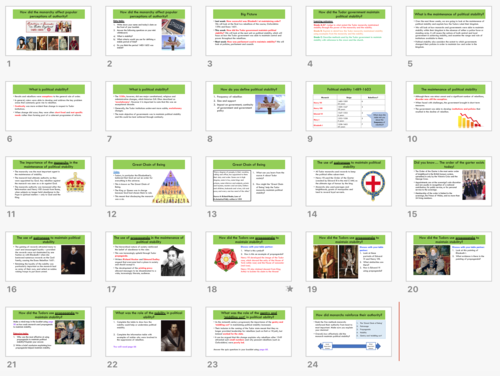Select slide 13 Great Chain of Being text box
Viewport: 500px width, 376px height.
pos(249,181)
